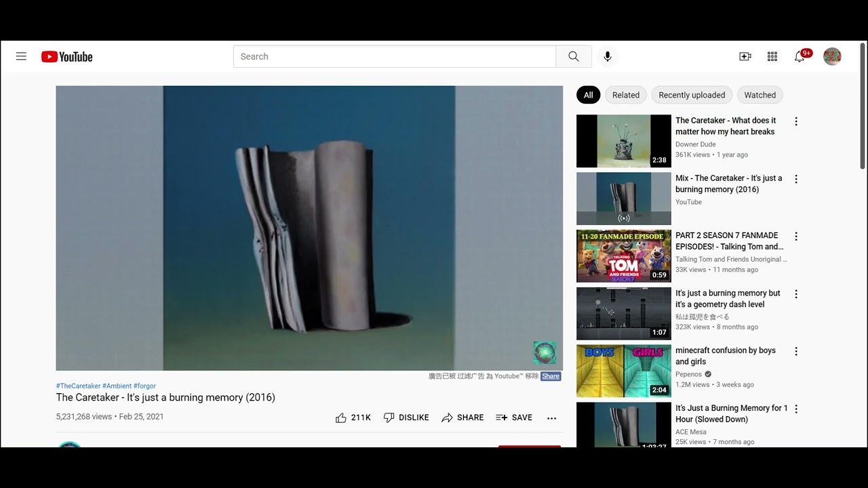The image size is (868, 488).
Task: Start voice search with microphone
Action: (608, 56)
